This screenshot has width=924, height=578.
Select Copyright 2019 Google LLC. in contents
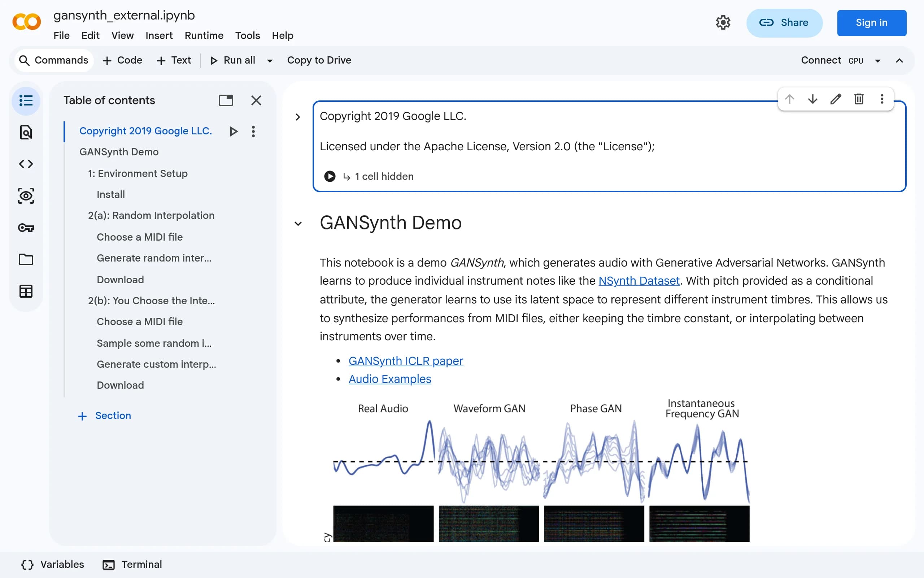click(145, 131)
